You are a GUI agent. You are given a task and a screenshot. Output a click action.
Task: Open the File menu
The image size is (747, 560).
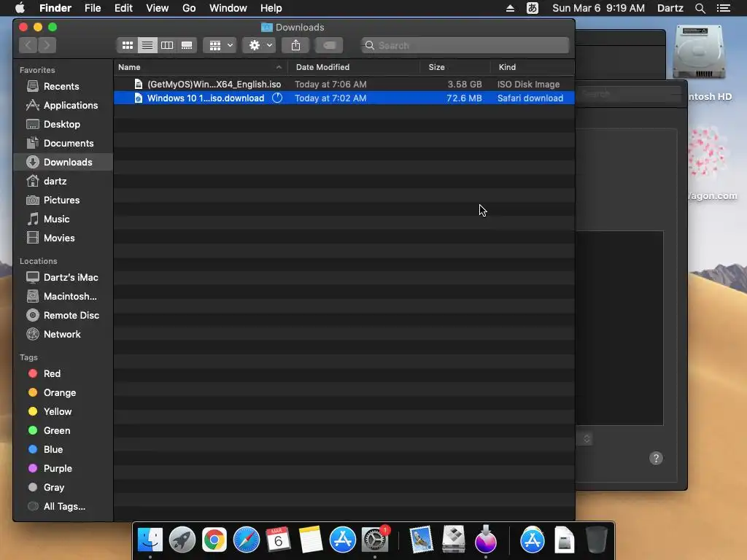click(x=93, y=8)
